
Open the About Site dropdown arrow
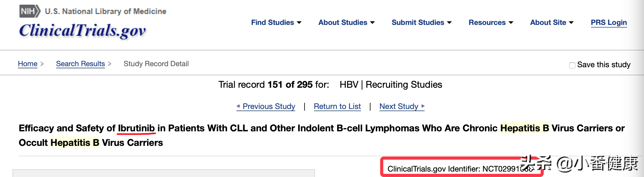[571, 23]
